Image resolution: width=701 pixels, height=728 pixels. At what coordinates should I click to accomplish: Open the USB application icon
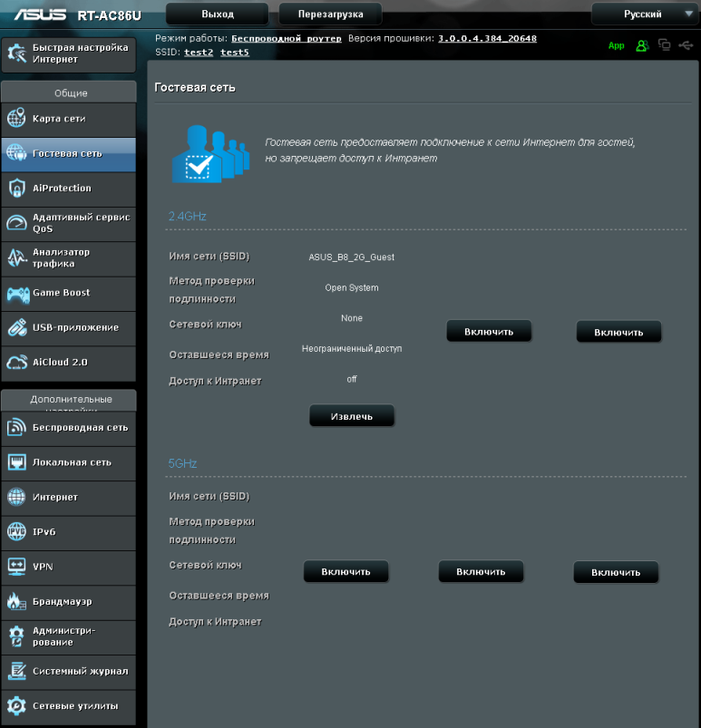pos(16,327)
